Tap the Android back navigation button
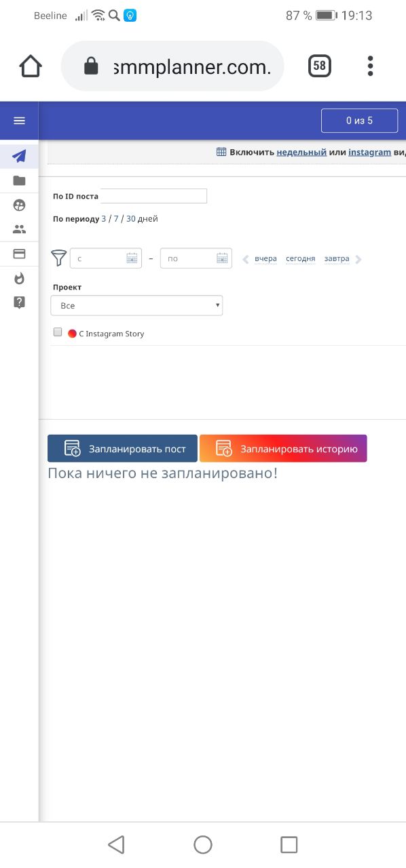 tap(116, 844)
